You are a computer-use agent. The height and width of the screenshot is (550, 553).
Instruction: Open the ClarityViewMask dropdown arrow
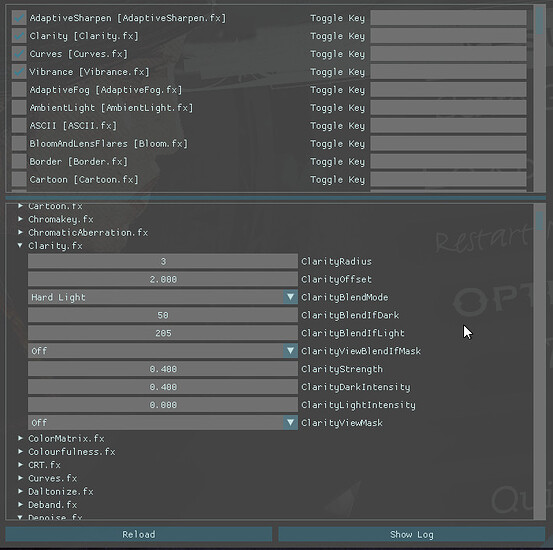pos(290,422)
